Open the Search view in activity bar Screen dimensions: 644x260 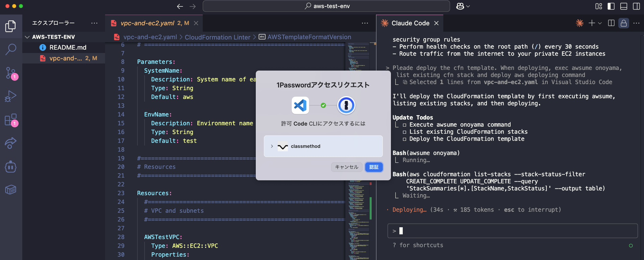point(11,49)
